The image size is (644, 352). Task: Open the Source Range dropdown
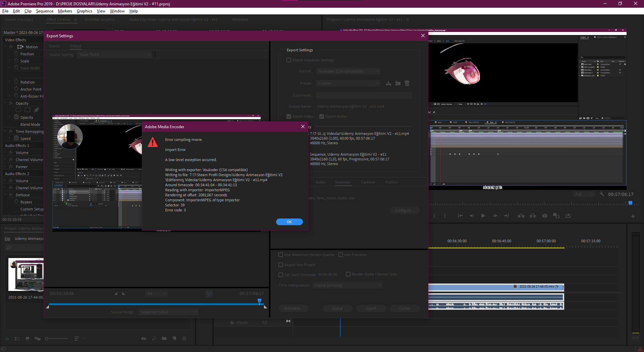coord(168,312)
